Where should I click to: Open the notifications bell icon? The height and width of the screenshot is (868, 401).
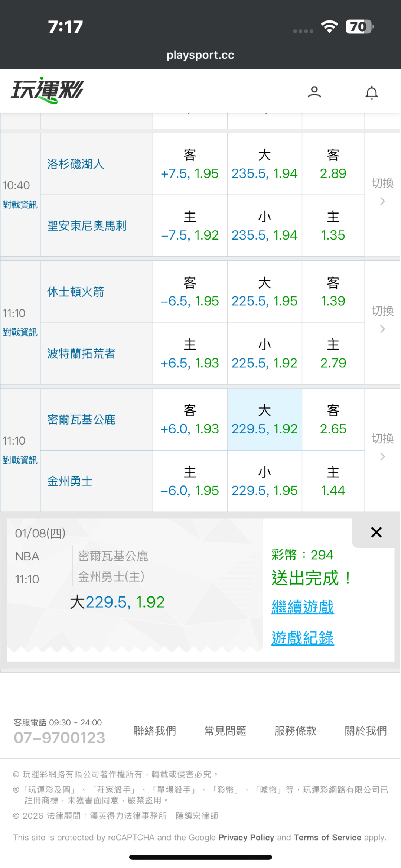[371, 92]
